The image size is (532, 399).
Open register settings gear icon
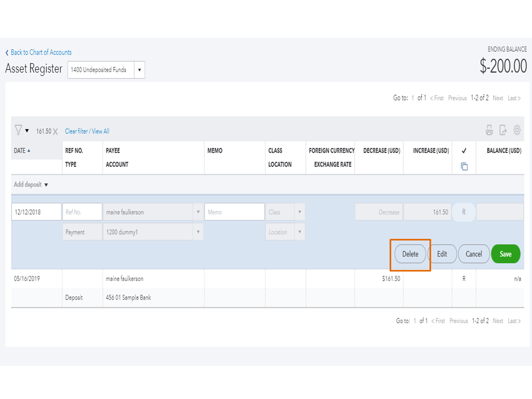(517, 130)
